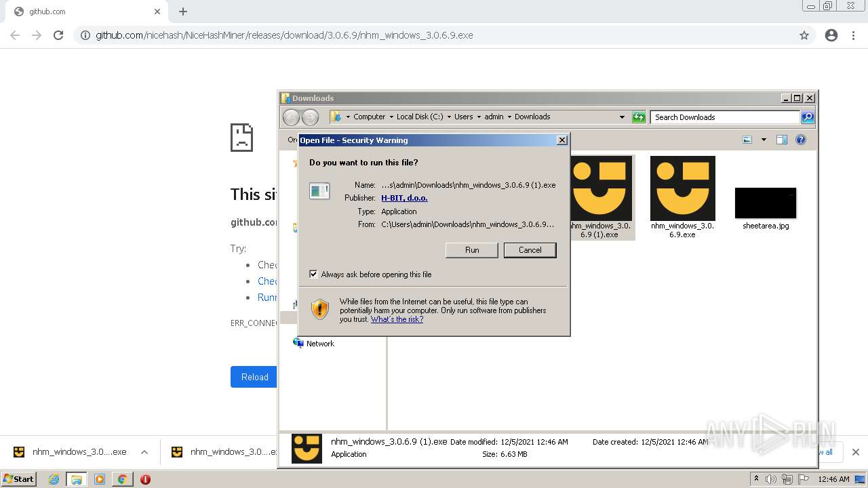Click Downloads folder icon in address bar
Viewport: 868px width, 488px height.
point(336,117)
